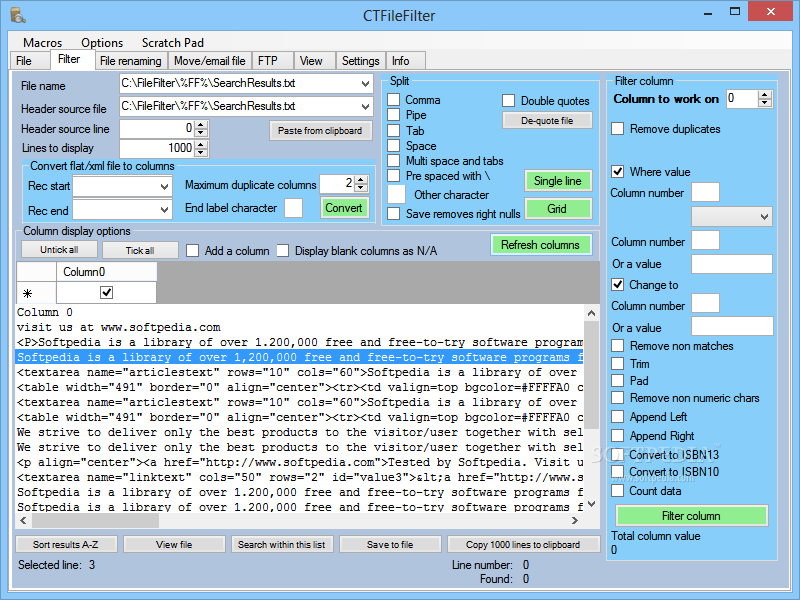Enable the Count data checkbox
The height and width of the screenshot is (600, 800).
pos(617,491)
